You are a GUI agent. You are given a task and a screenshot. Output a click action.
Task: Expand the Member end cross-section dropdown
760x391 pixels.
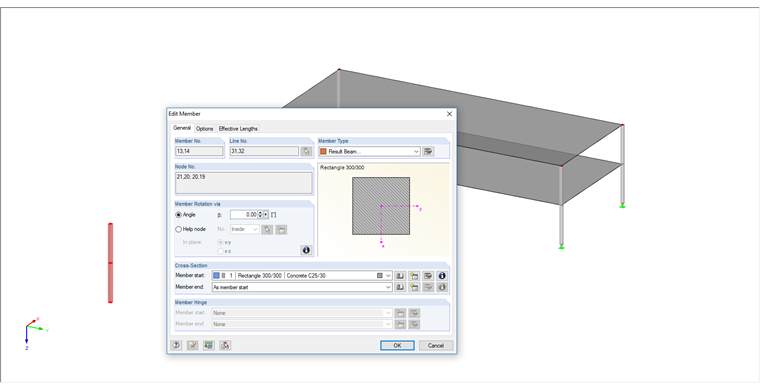[388, 287]
